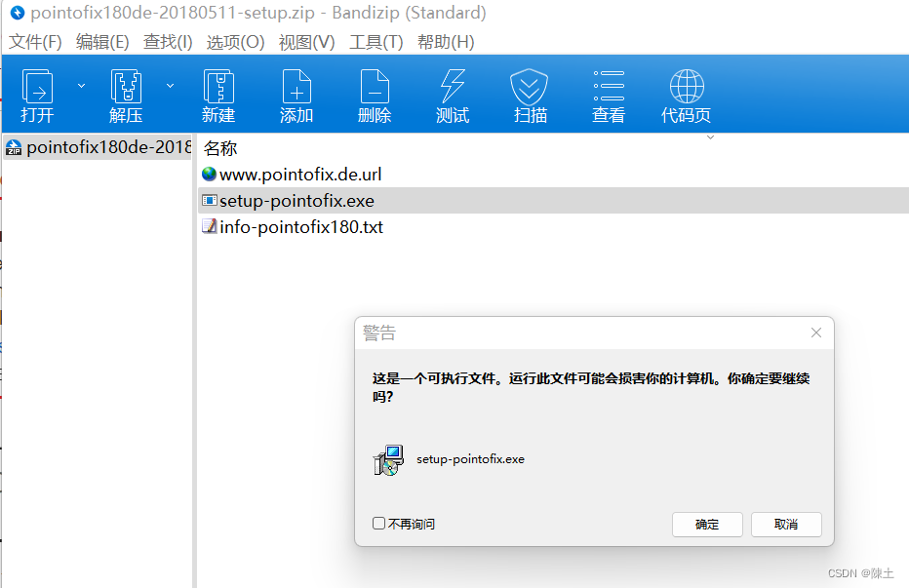Click the Bandizip logo in title bar

pyautogui.click(x=18, y=12)
